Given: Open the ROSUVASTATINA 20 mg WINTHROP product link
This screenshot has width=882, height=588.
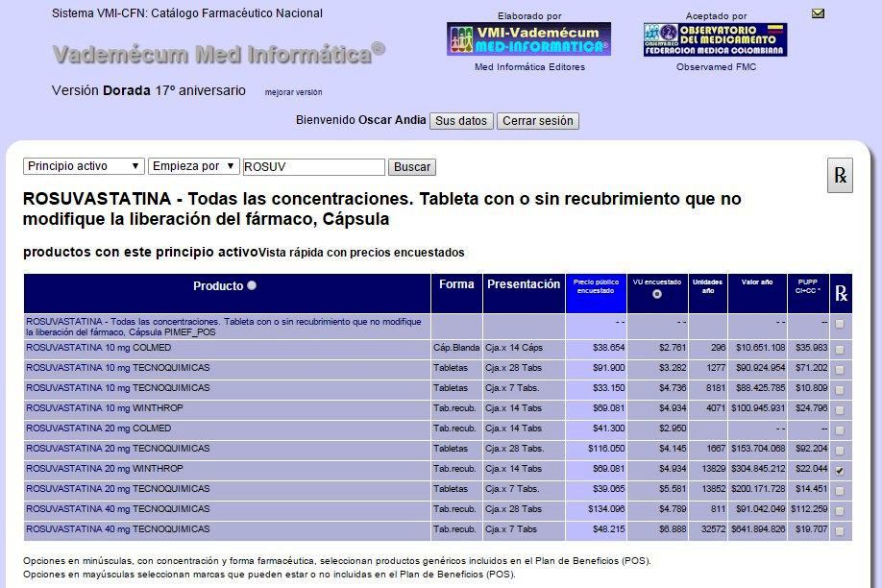Looking at the screenshot, I should 105,469.
